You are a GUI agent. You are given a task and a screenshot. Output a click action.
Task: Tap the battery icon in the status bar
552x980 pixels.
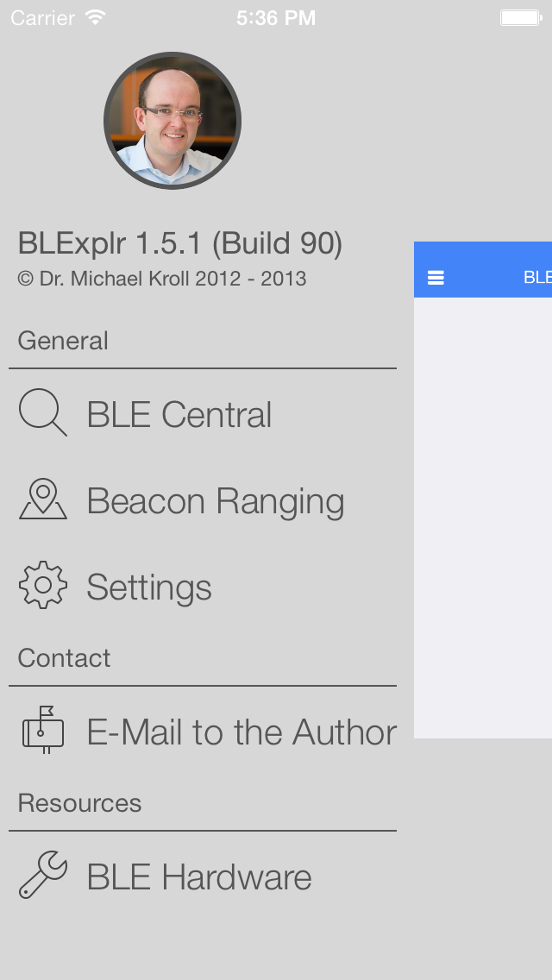pos(521,17)
